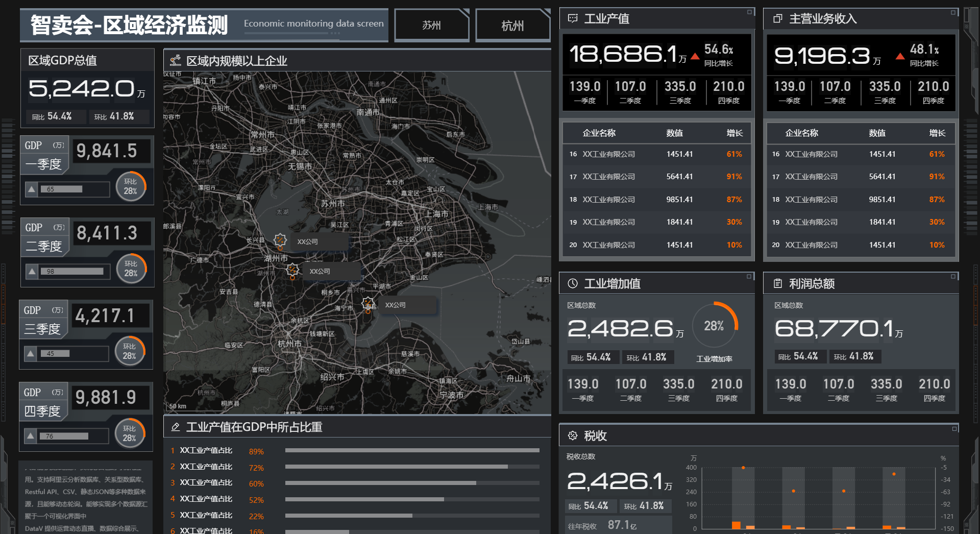Click the 四季度 progress bar showing 76
The image size is (980, 534).
coord(73,436)
